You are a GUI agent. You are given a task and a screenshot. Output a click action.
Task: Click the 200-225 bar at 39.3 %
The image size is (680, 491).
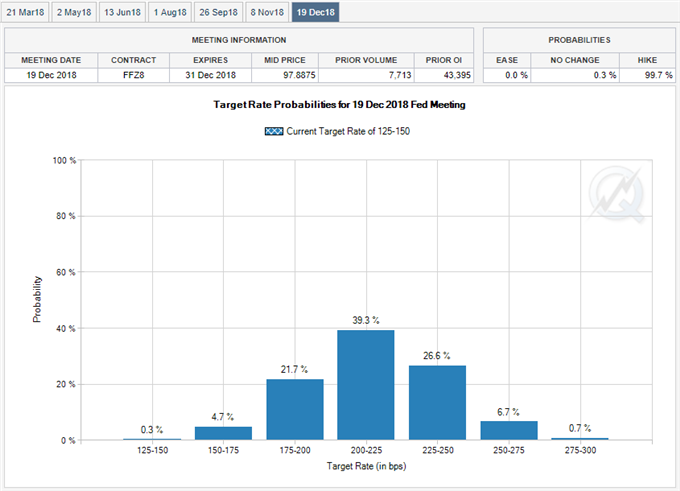coord(366,385)
